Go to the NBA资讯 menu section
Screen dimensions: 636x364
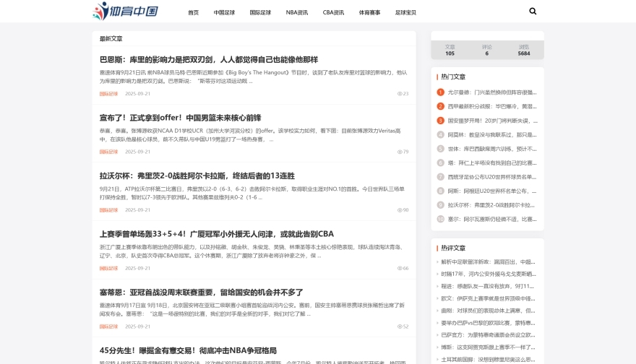click(x=296, y=12)
